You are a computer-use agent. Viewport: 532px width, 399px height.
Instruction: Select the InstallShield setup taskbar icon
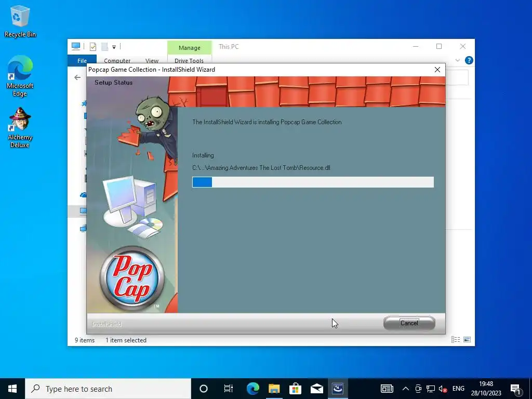pos(338,389)
